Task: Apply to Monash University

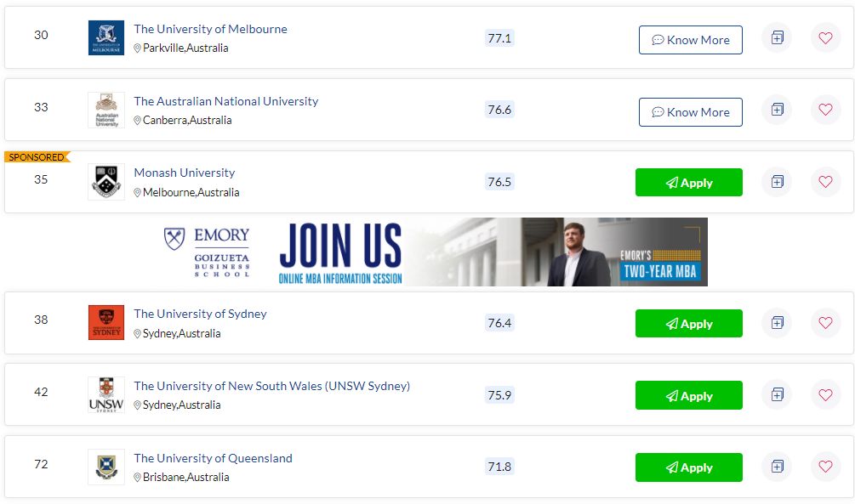Action: point(689,183)
